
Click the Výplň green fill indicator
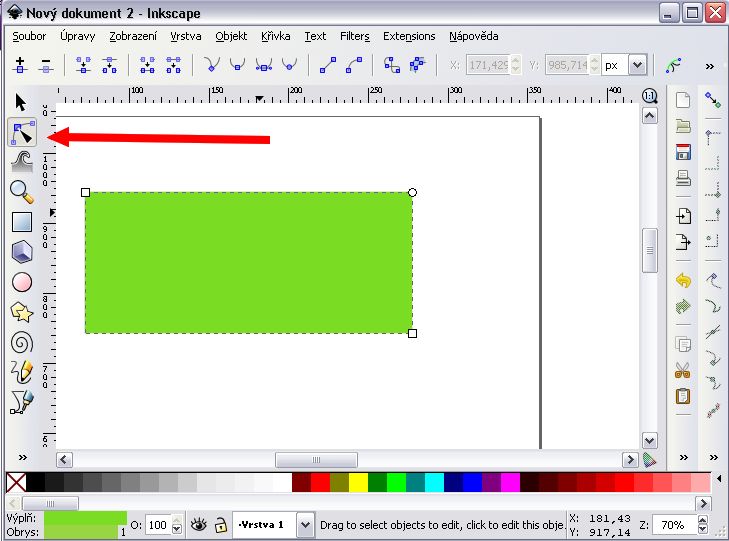point(85,518)
